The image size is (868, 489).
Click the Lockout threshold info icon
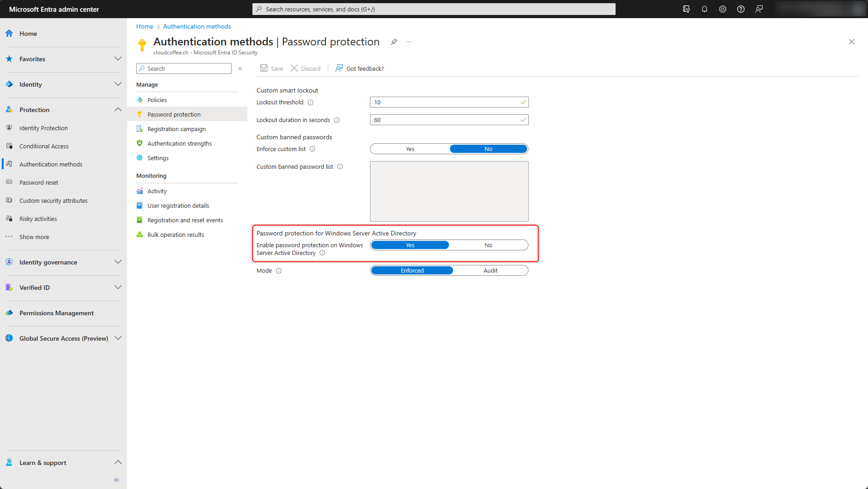tap(311, 103)
